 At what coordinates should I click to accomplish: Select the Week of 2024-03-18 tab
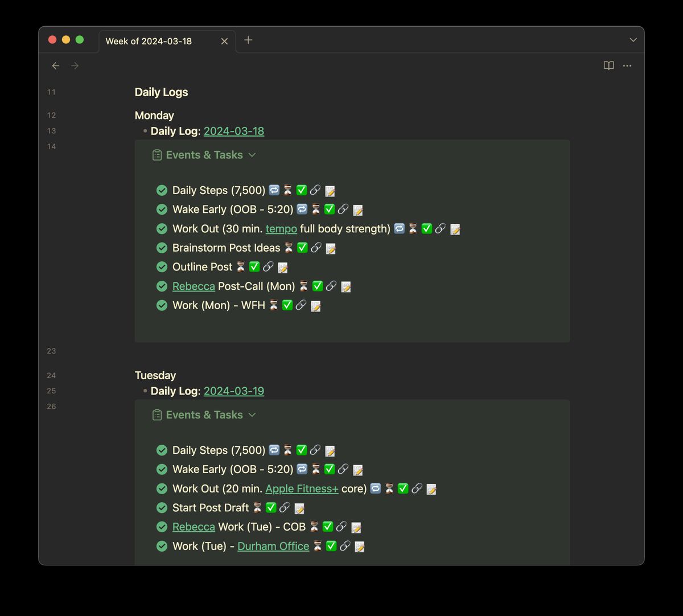point(149,41)
